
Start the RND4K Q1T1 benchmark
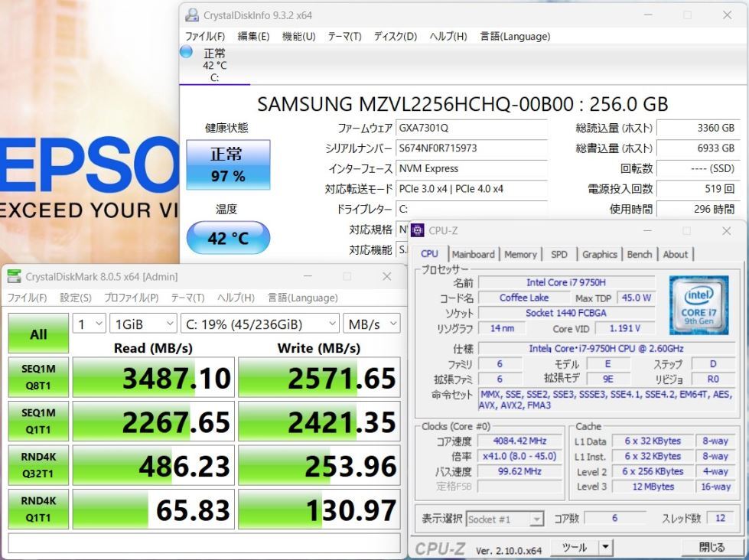pos(38,509)
